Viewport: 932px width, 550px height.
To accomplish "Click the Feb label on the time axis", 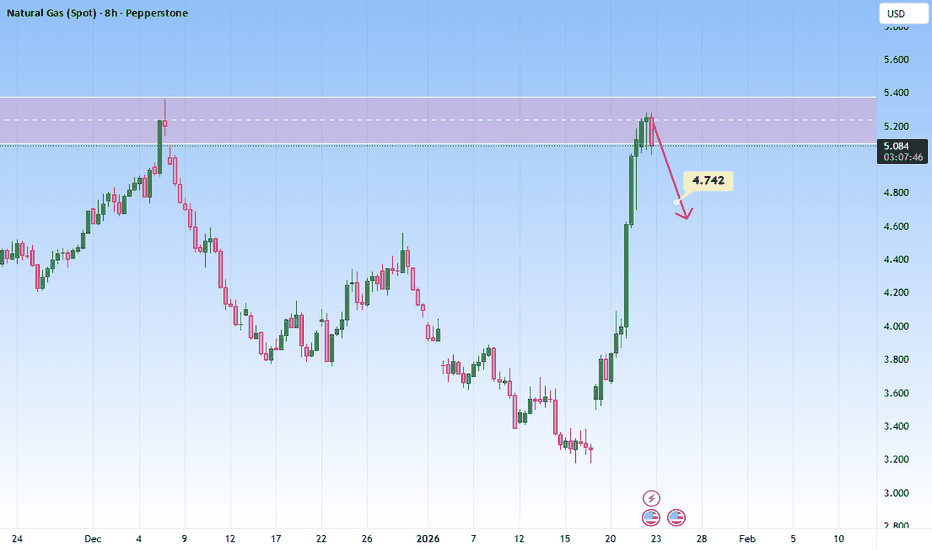I will [746, 537].
